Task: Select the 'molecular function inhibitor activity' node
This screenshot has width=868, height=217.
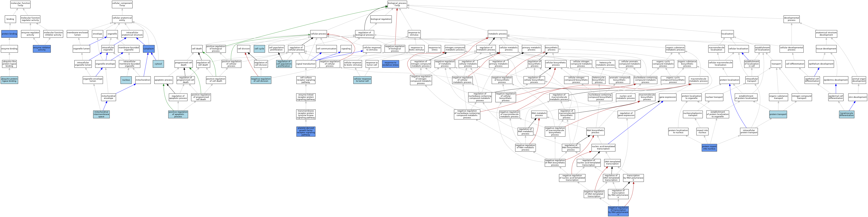Action: click(53, 34)
